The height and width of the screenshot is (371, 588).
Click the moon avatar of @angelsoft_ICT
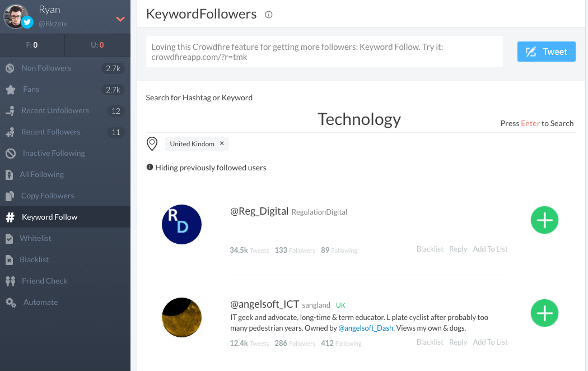coord(181,317)
